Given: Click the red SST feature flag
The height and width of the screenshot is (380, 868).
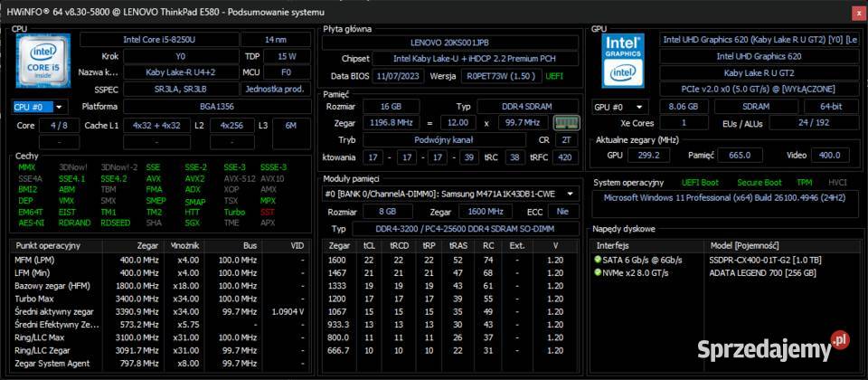Looking at the screenshot, I should [267, 212].
